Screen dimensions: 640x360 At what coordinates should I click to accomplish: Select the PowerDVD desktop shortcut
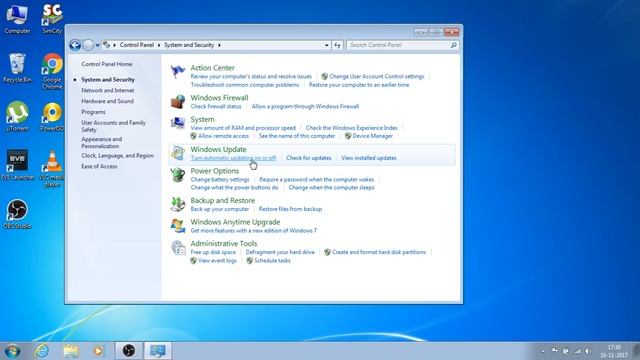point(52,116)
